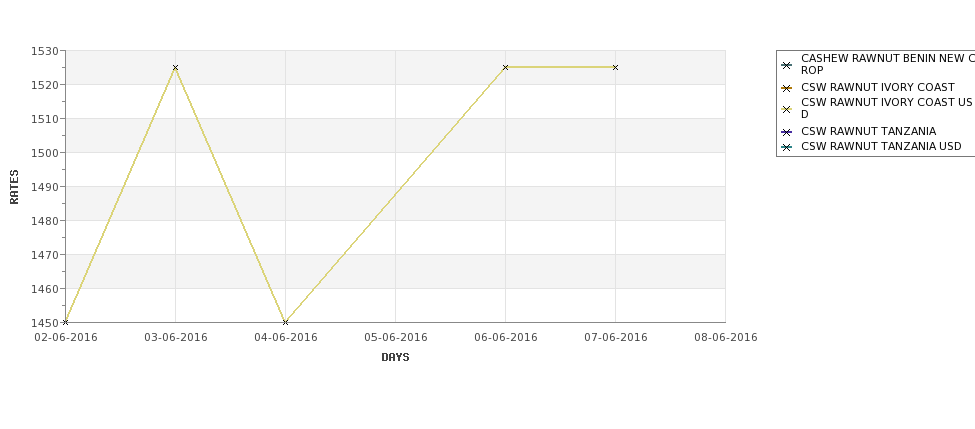This screenshot has height=429, width=975.
Task: Click the last data point at 07-06-2016
Action: [x=616, y=67]
